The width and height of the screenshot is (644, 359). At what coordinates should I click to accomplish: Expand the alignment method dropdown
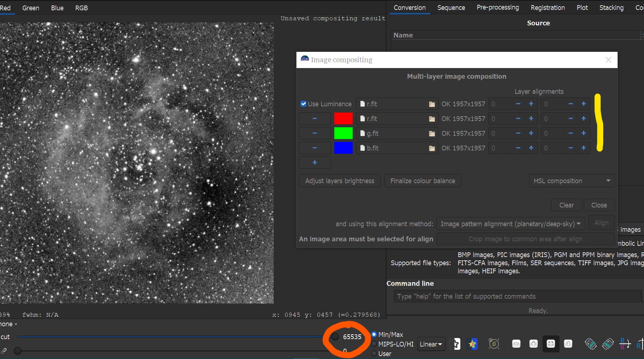pyautogui.click(x=510, y=224)
